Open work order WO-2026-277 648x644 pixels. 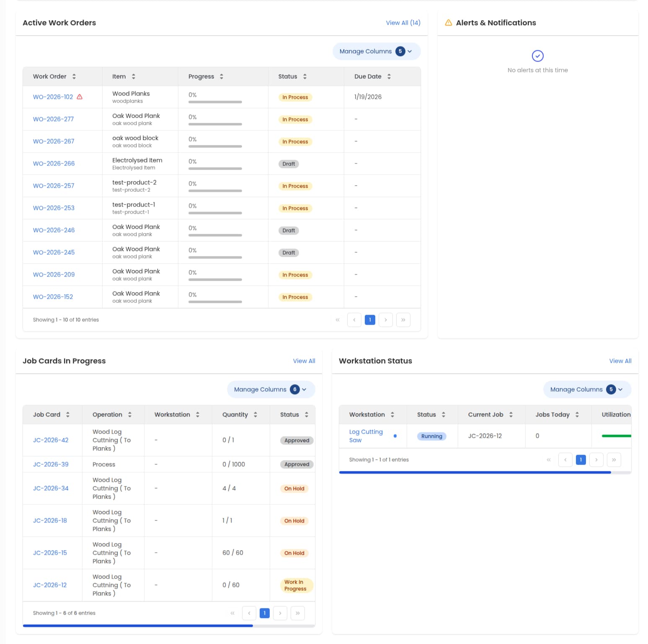point(53,119)
